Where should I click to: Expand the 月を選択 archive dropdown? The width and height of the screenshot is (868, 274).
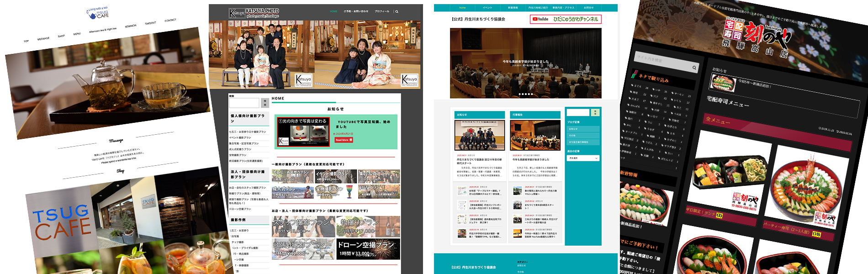[x=583, y=158]
